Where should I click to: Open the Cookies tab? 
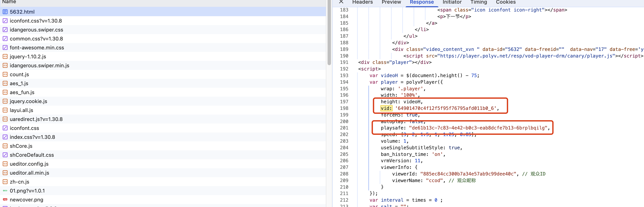[x=506, y=2]
